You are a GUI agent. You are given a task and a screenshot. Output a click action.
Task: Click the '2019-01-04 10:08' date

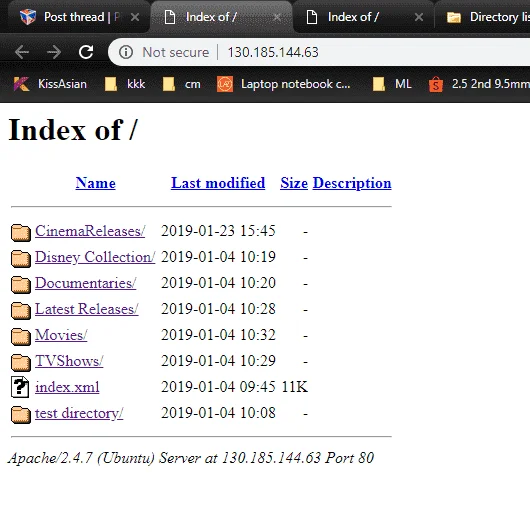point(218,413)
